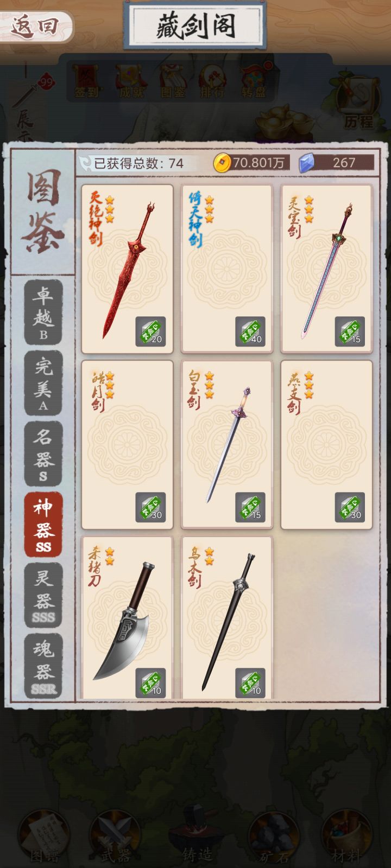Select the 卓越 B rarity tab
Screen dimensions: 391x868
tap(43, 312)
